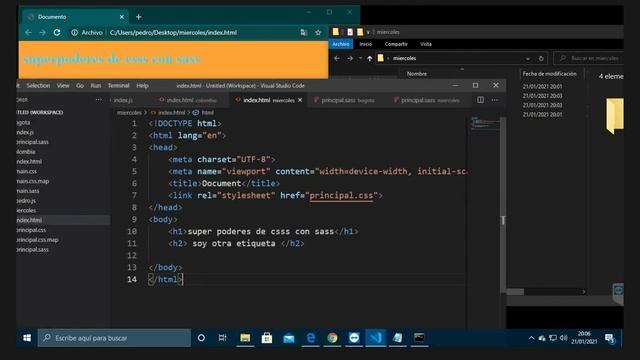Open Compartir ribbon tab in File Explorer

(396, 44)
